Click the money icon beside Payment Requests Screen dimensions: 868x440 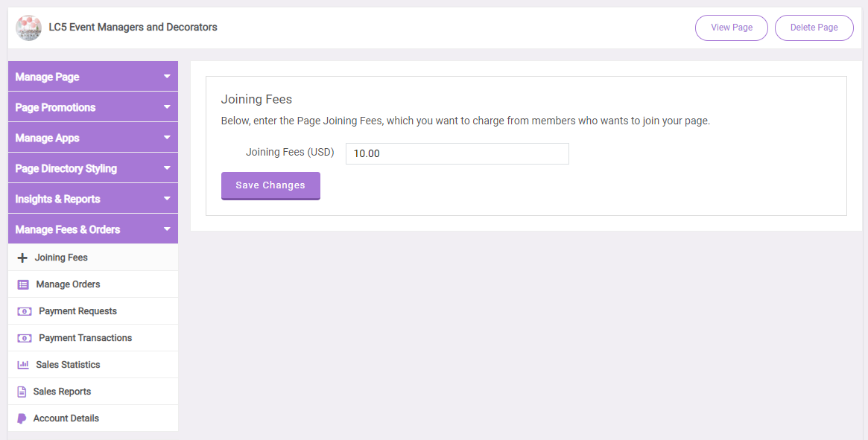click(x=25, y=312)
